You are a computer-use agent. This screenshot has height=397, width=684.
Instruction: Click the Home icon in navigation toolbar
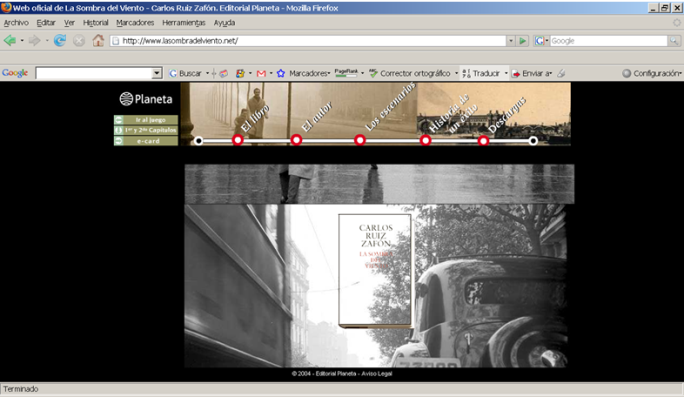tap(98, 41)
